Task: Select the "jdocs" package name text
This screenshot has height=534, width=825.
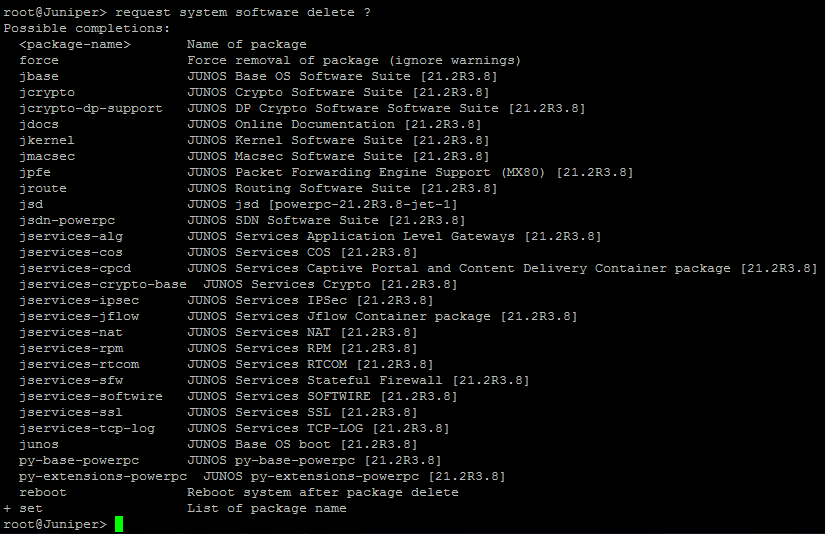Action: 39,124
